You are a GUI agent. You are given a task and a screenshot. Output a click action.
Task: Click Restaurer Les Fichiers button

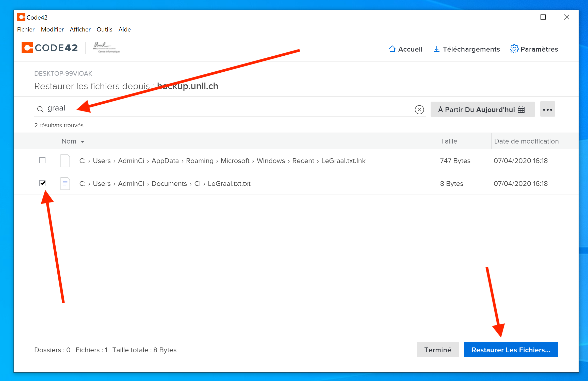pyautogui.click(x=511, y=350)
